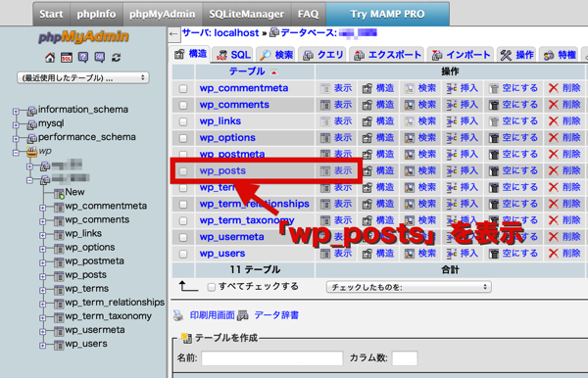
Task: Click structure icon for wp_users row
Action: (367, 254)
